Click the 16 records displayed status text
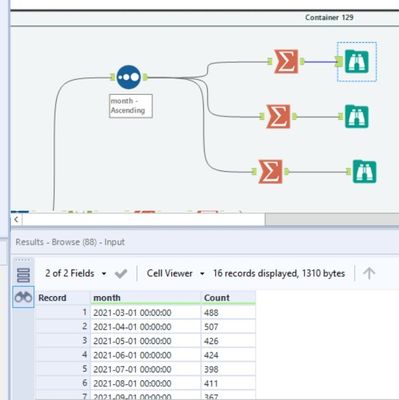This screenshot has height=400, width=399. click(x=279, y=273)
